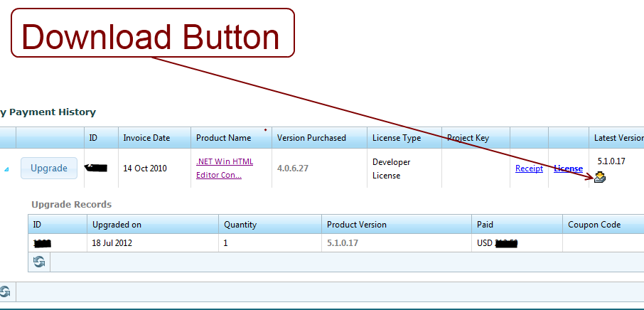Click the Project Key column header
Image resolution: width=644 pixels, height=310 pixels.
pyautogui.click(x=468, y=138)
